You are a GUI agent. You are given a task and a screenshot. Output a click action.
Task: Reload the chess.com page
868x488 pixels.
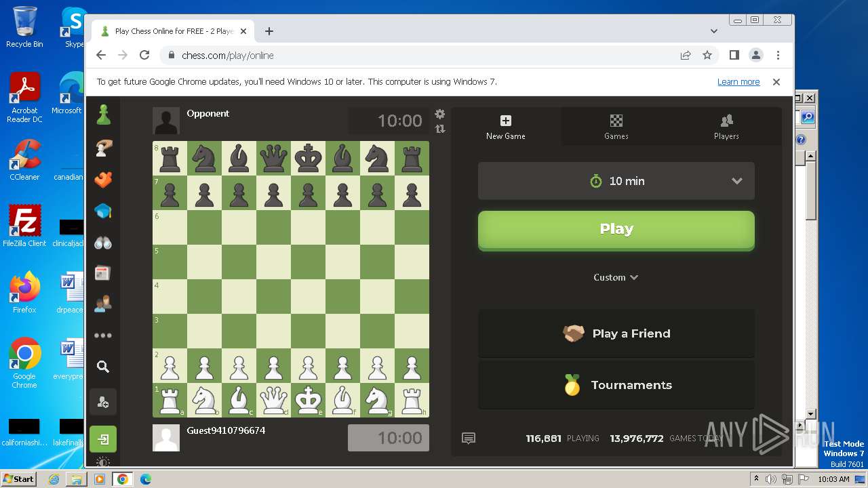[x=144, y=56]
